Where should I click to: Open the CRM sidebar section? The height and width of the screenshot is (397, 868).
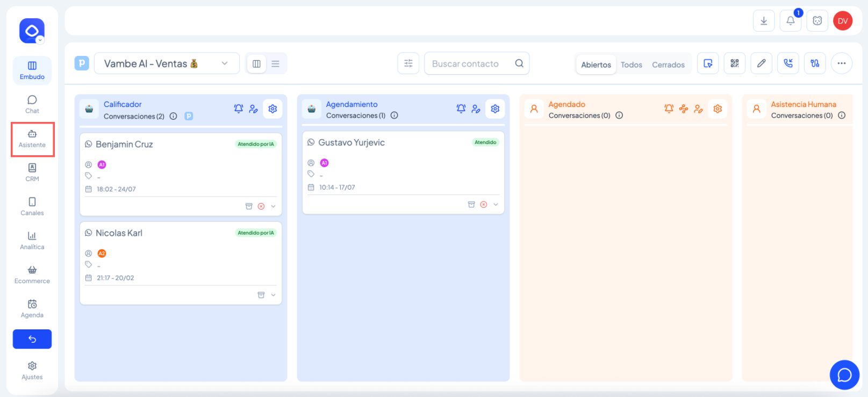[x=32, y=172]
